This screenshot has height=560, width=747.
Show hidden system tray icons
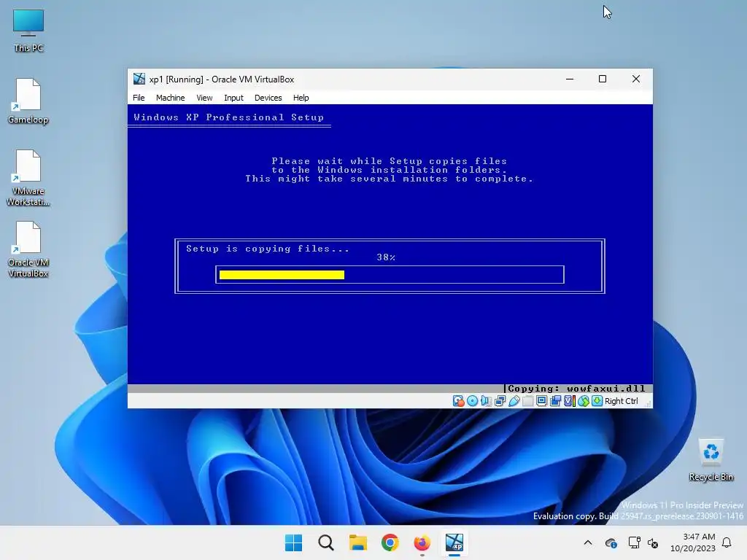tap(588, 542)
